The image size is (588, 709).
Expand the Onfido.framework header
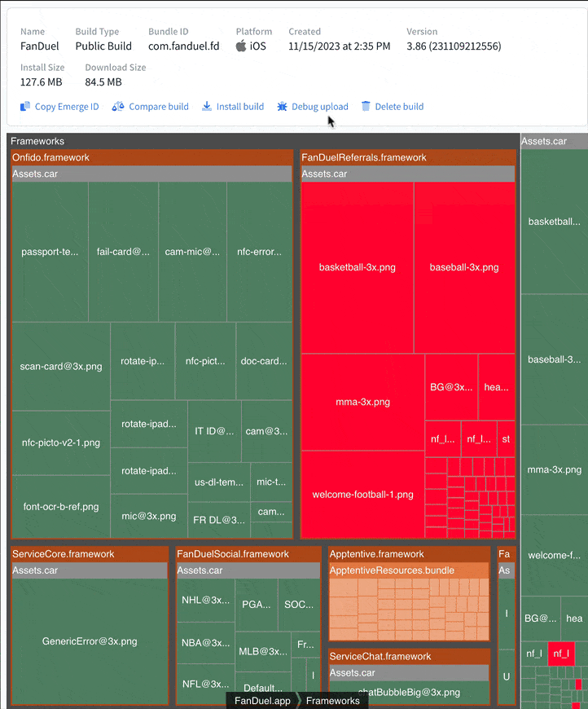(151, 157)
